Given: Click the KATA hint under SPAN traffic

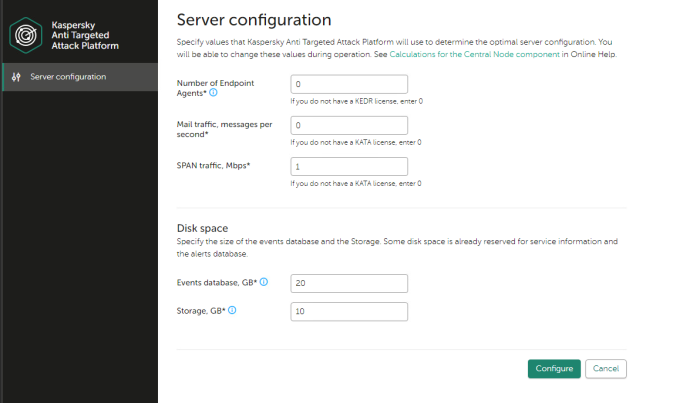Looking at the screenshot, I should [356, 183].
